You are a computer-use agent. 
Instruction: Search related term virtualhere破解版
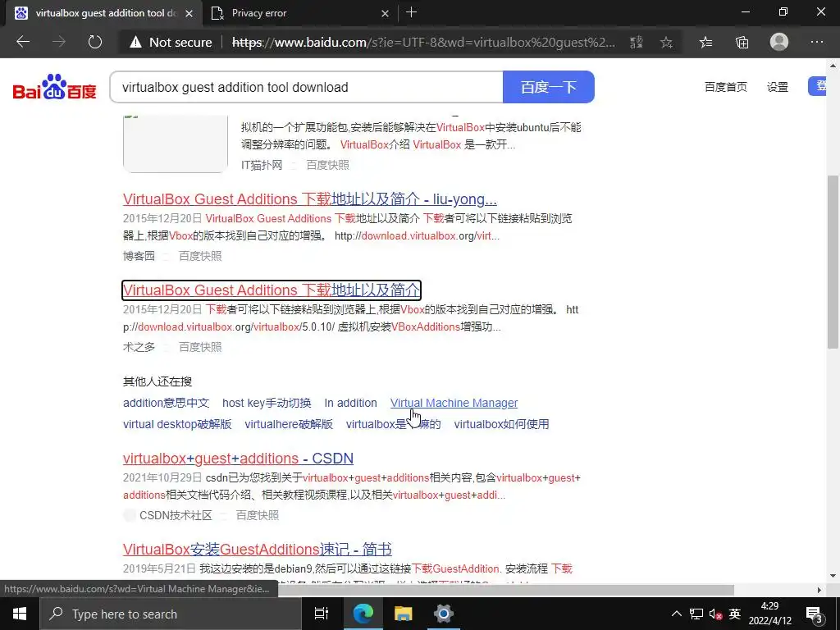click(289, 424)
